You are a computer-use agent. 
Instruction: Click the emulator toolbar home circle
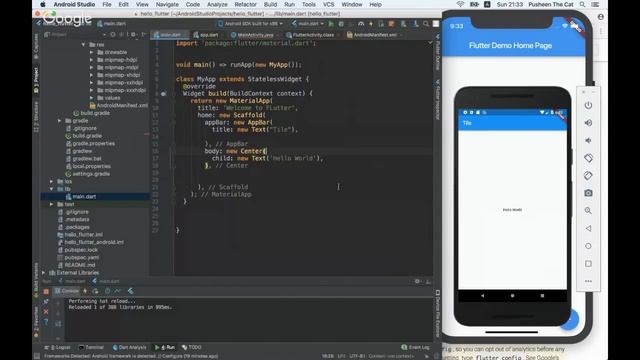coord(588,246)
